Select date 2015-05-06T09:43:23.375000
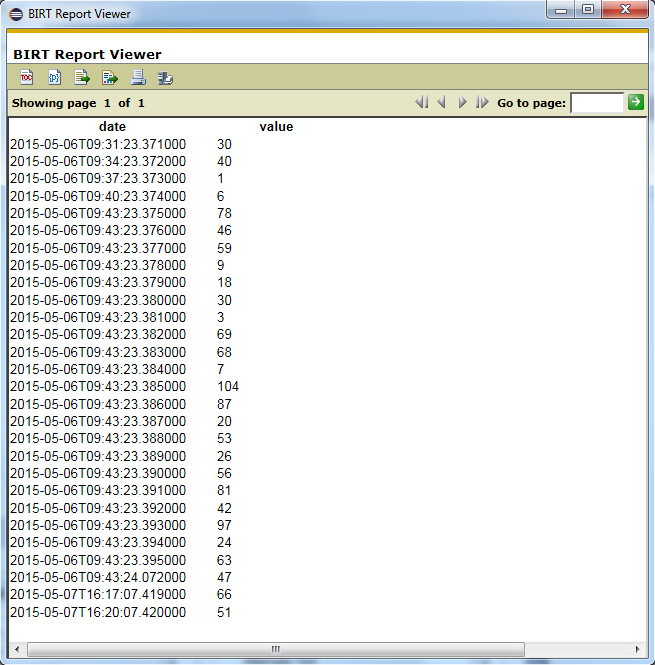The width and height of the screenshot is (655, 665). [x=98, y=213]
